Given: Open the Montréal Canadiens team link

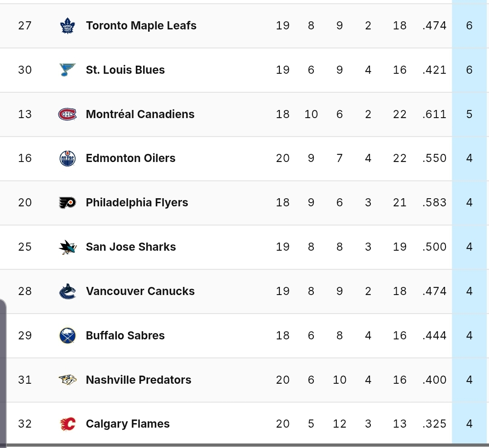Looking at the screenshot, I should click(x=140, y=114).
